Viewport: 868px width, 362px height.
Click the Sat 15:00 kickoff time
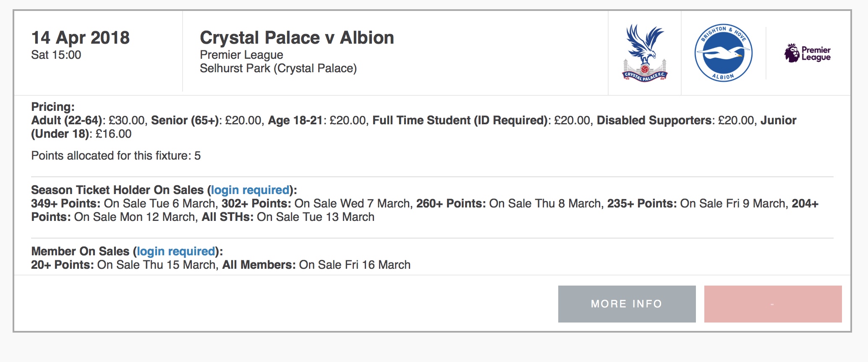point(56,55)
